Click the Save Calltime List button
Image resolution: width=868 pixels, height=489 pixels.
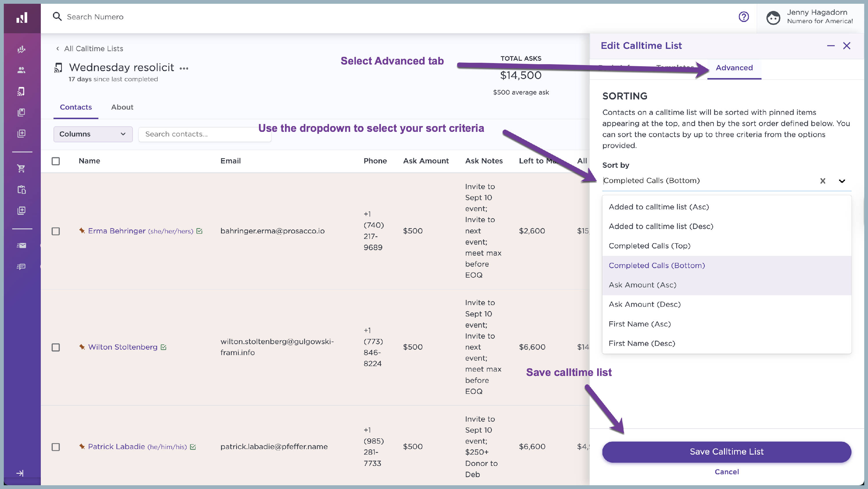727,452
